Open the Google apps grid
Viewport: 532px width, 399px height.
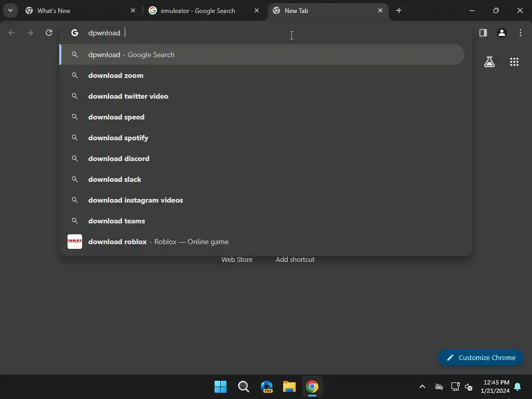click(514, 62)
